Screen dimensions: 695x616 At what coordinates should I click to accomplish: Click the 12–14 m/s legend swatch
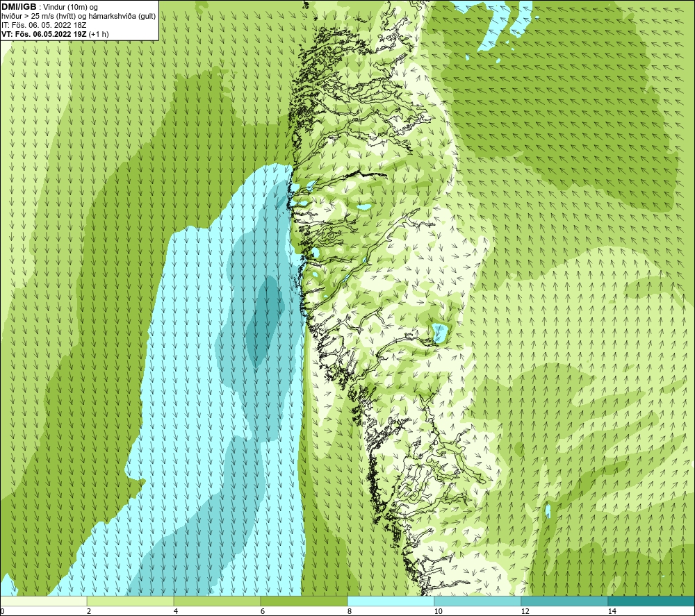click(x=564, y=601)
